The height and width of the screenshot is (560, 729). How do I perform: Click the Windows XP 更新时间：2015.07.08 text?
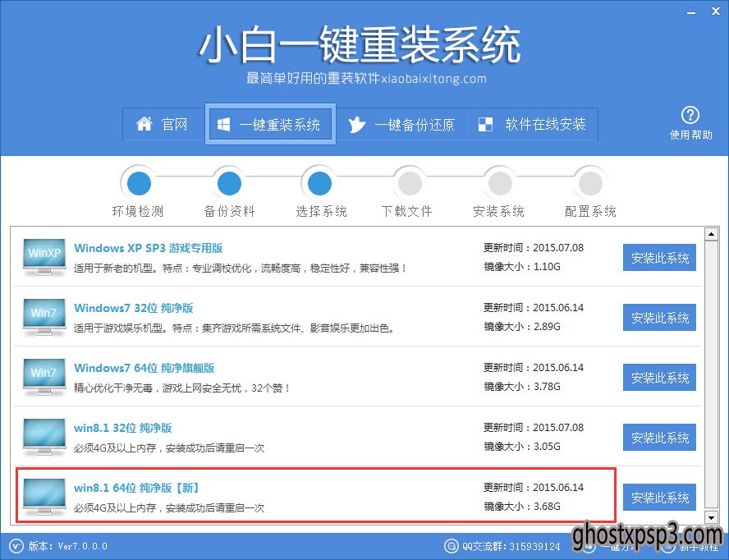[x=534, y=248]
